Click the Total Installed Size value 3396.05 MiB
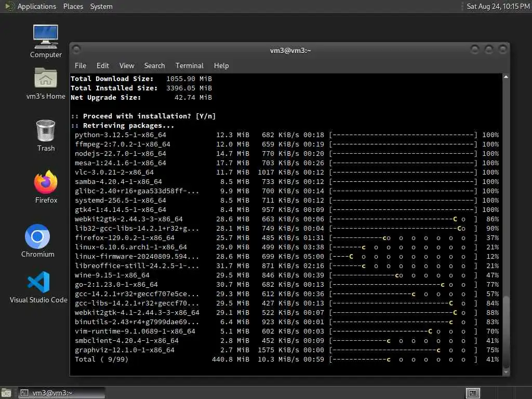The height and width of the screenshot is (399, 532). pyautogui.click(x=189, y=88)
